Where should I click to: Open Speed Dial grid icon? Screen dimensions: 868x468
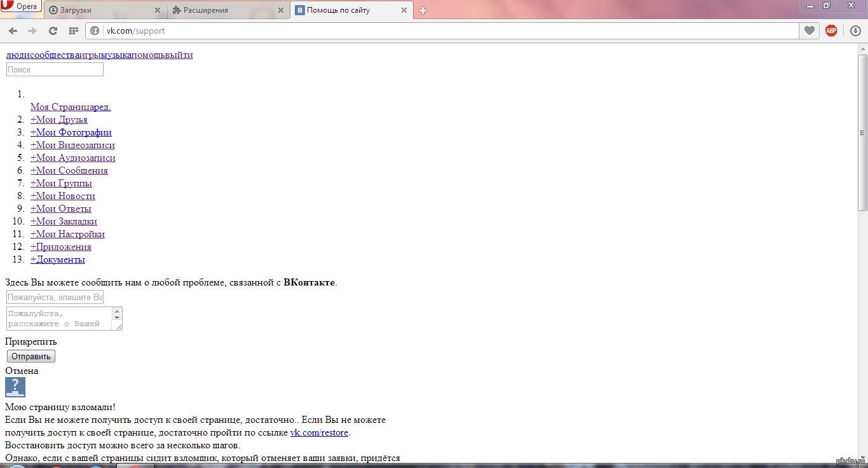(73, 31)
